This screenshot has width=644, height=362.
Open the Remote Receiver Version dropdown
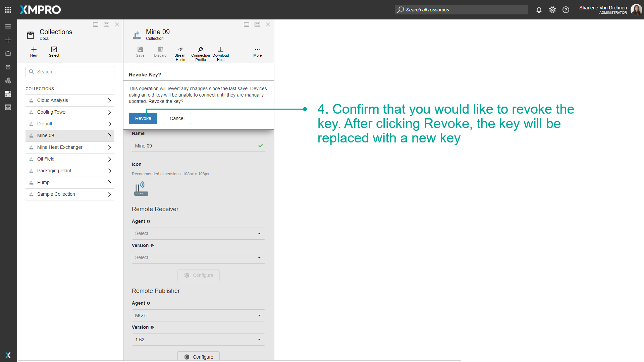pos(198,257)
